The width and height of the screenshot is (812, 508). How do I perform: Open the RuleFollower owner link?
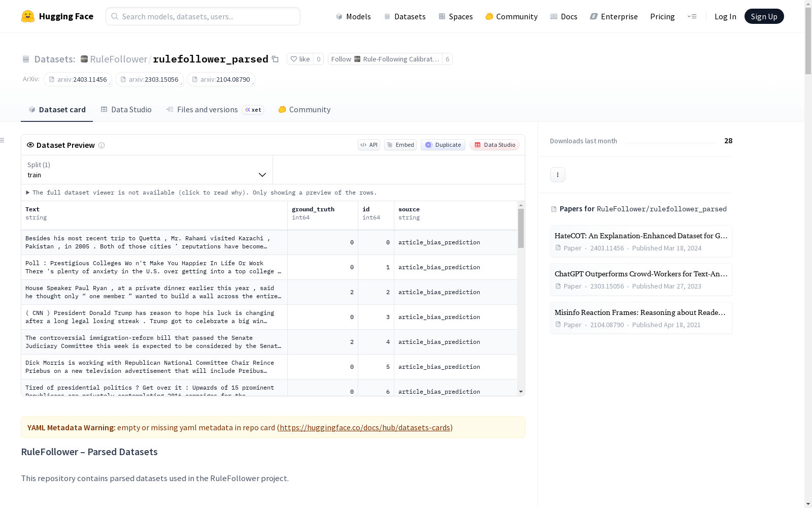pyautogui.click(x=119, y=59)
